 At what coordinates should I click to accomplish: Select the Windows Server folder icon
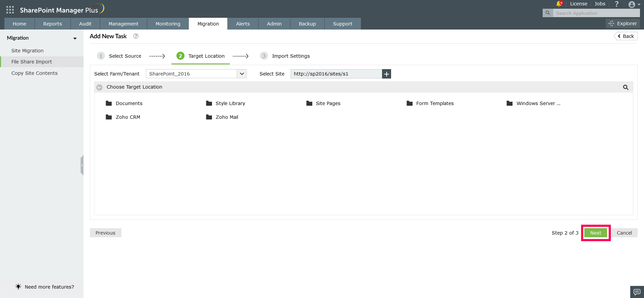(x=509, y=103)
